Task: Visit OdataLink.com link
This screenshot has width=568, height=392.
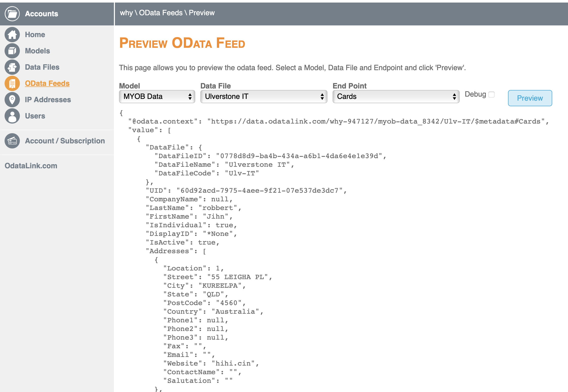Action: coord(31,166)
